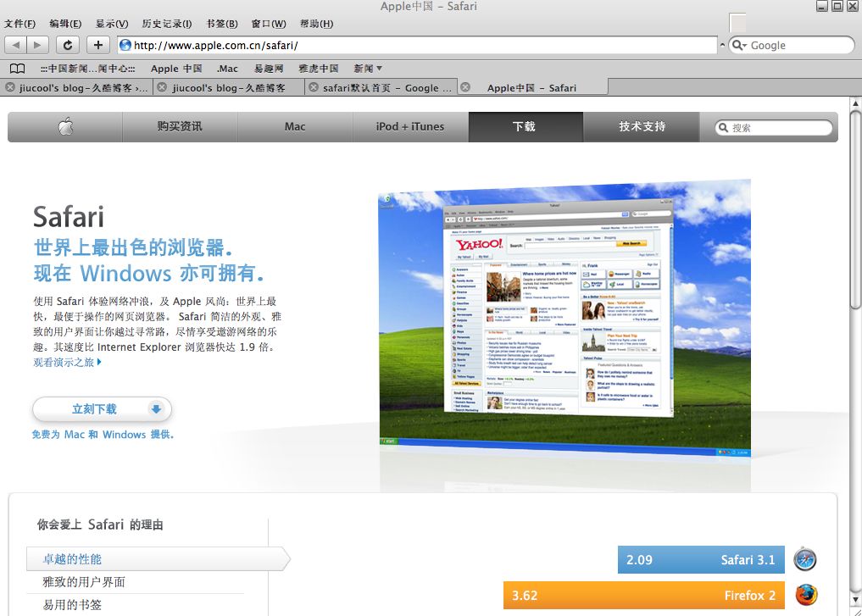The width and height of the screenshot is (862, 616).
Task: Click into the Google search field
Action: point(792,45)
